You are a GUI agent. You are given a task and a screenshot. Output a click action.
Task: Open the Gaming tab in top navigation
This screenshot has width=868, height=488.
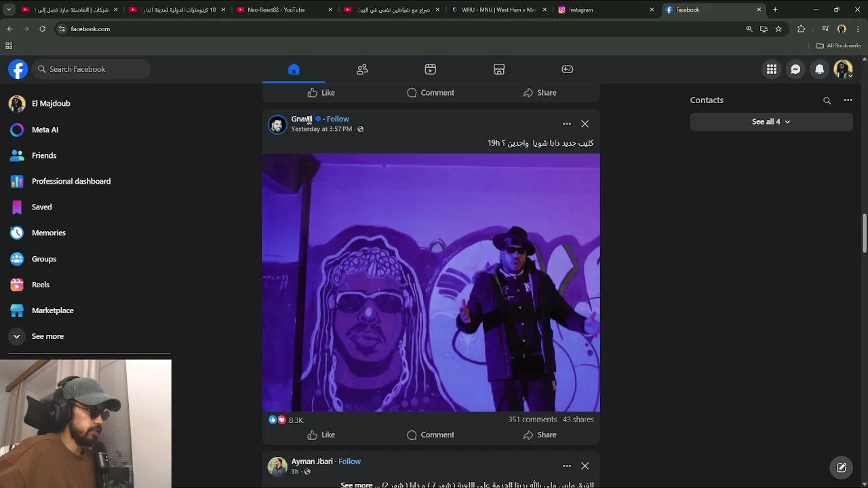coord(568,69)
